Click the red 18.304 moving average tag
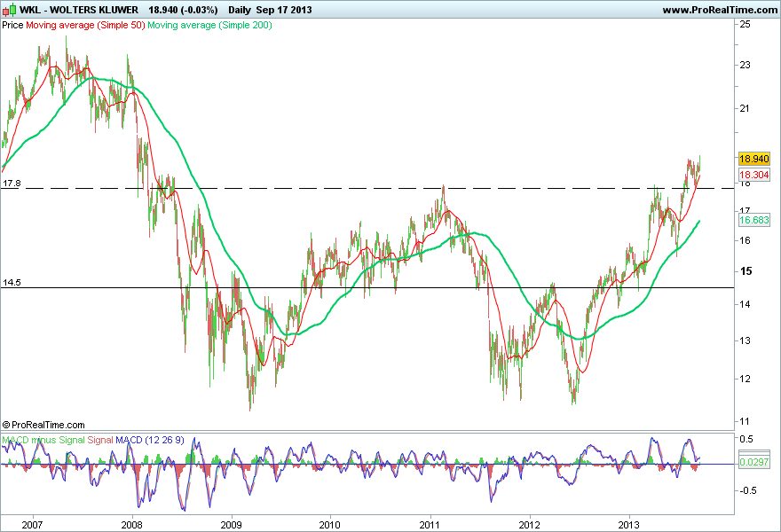 754,175
